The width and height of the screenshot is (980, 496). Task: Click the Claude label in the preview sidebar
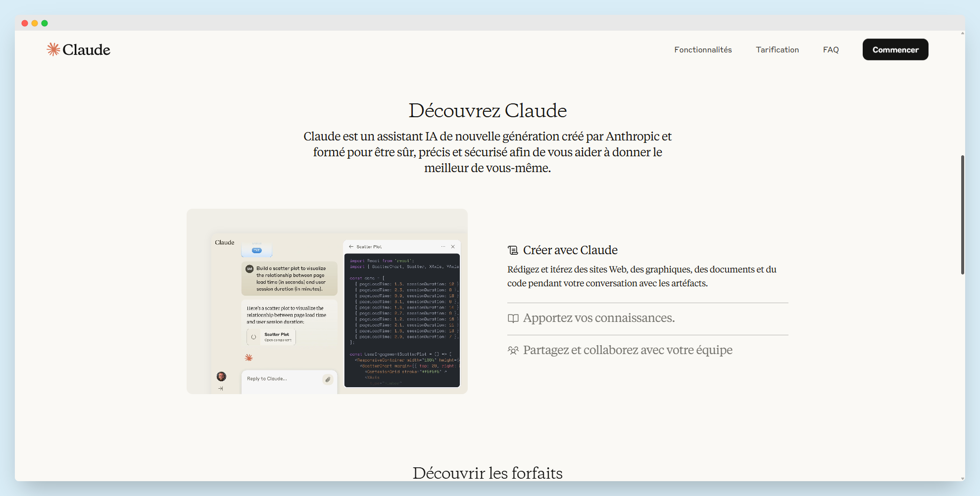pyautogui.click(x=225, y=242)
